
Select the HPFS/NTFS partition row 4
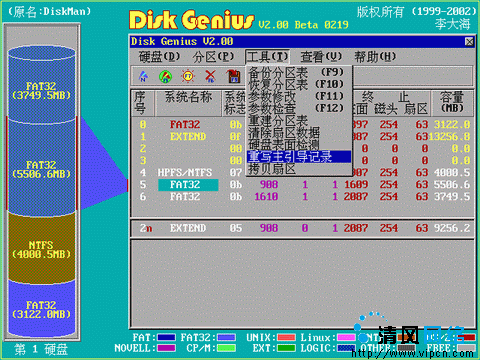tap(303, 173)
